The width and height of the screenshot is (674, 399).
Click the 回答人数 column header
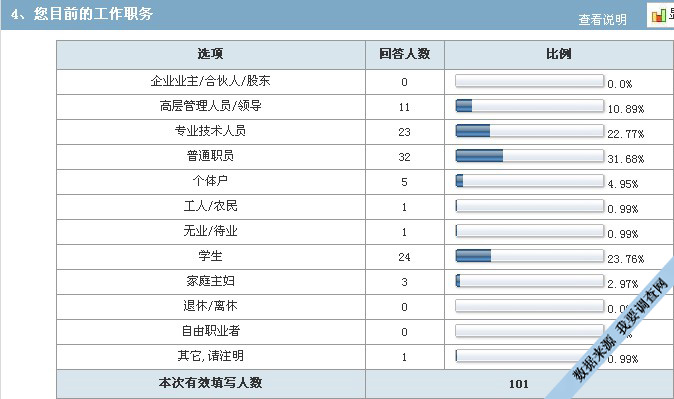pos(404,54)
